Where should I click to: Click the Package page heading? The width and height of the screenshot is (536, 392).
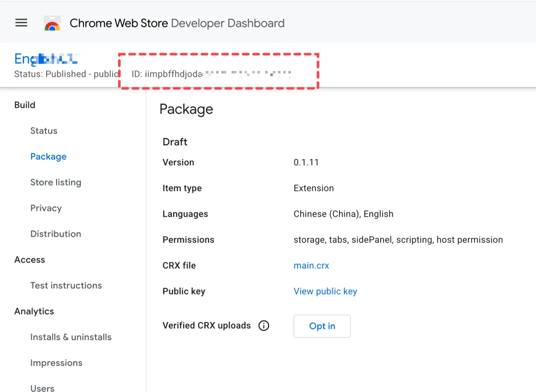[x=186, y=109]
